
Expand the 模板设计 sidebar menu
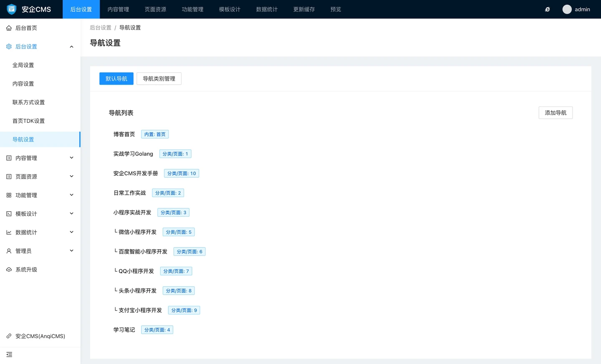click(x=71, y=214)
